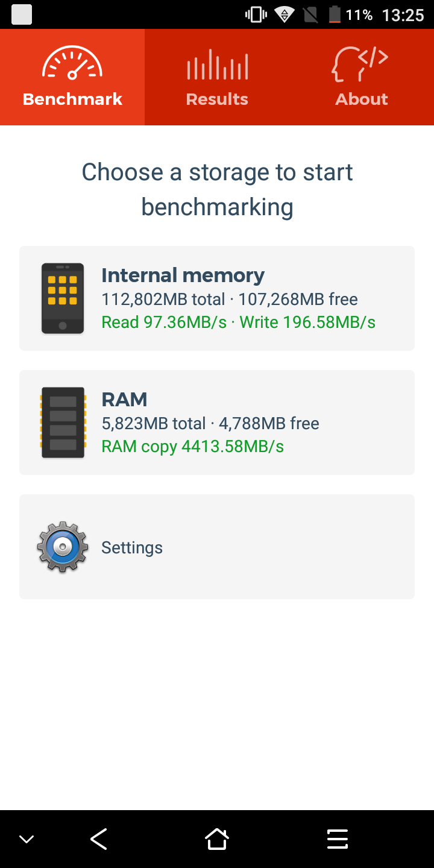434x868 pixels.
Task: Tap the phone-shaped Internal memory icon
Action: [63, 298]
